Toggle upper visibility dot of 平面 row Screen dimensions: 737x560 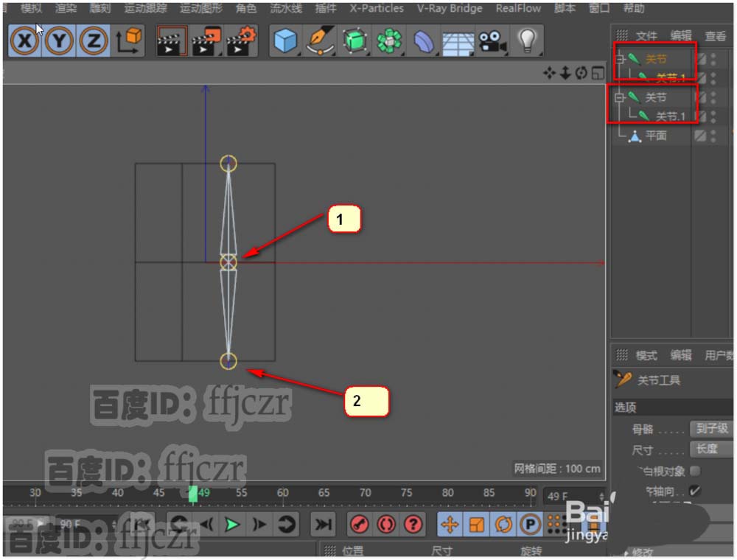coord(713,133)
